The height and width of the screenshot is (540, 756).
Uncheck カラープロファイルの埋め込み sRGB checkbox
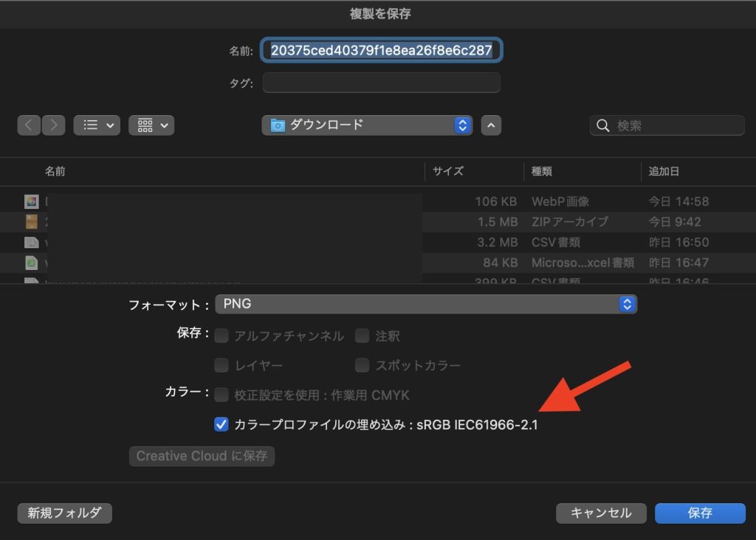(221, 424)
